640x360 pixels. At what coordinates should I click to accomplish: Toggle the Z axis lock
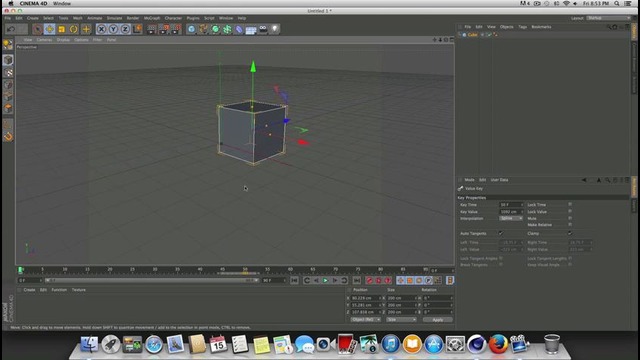click(x=125, y=29)
